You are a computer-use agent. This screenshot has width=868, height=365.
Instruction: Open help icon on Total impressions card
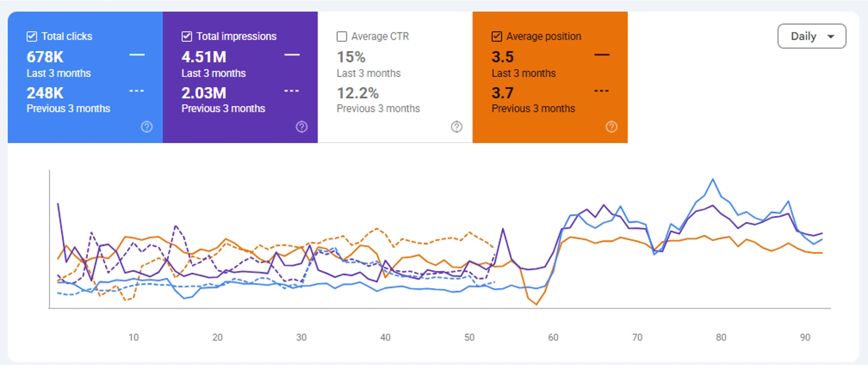pos(302,127)
